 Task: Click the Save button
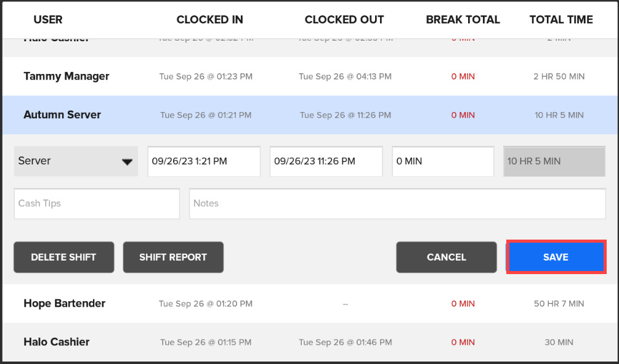pos(556,257)
